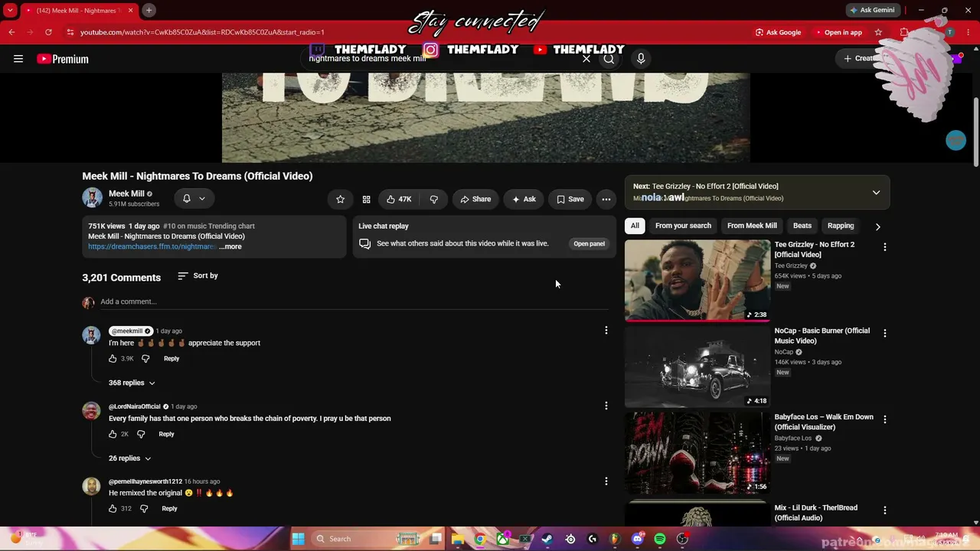Open options menu for @LordNairaOfficial comment

[606, 406]
